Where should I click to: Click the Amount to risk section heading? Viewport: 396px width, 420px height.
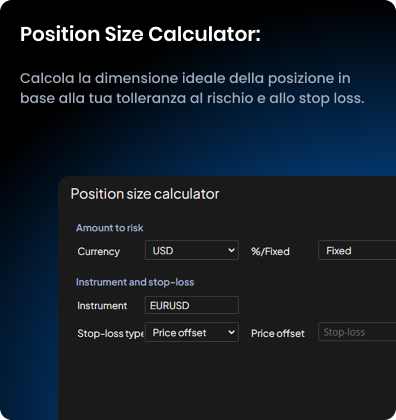109,228
